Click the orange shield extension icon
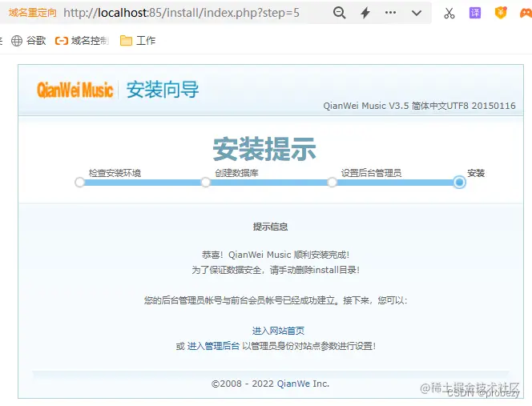This screenshot has width=532, height=406. click(501, 13)
